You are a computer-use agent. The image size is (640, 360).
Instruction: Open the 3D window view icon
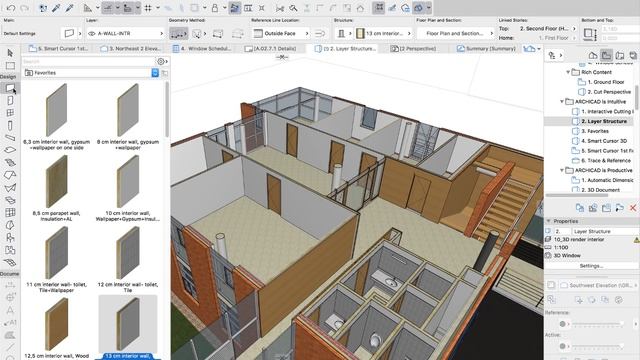(x=419, y=8)
